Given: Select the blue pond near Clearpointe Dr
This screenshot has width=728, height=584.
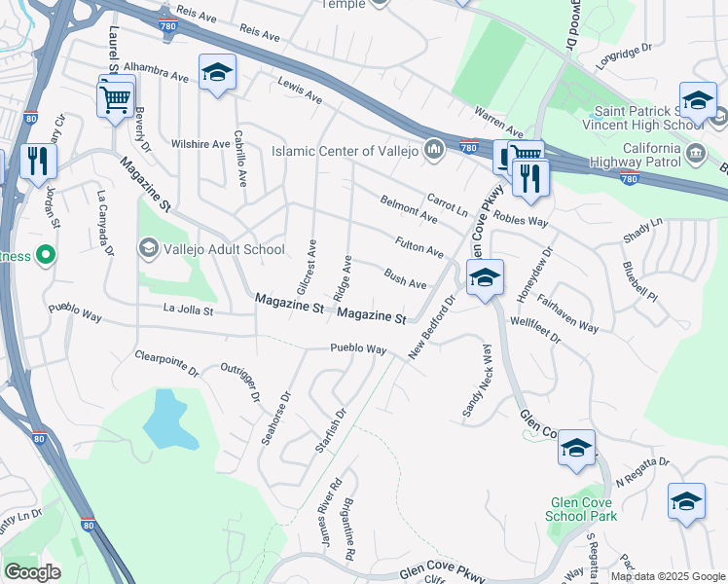Looking at the screenshot, I should point(168,421).
